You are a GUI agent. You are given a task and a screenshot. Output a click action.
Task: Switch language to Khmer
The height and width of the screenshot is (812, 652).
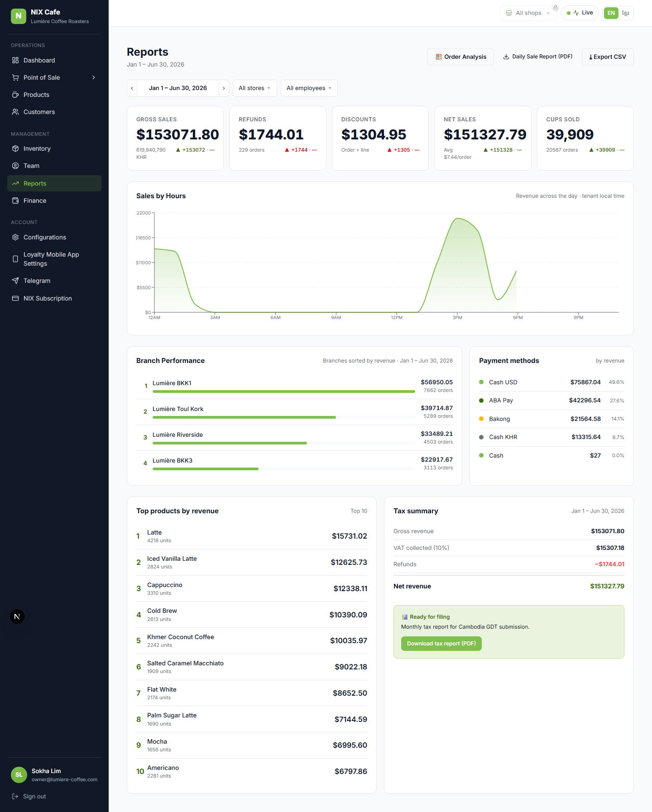(626, 13)
